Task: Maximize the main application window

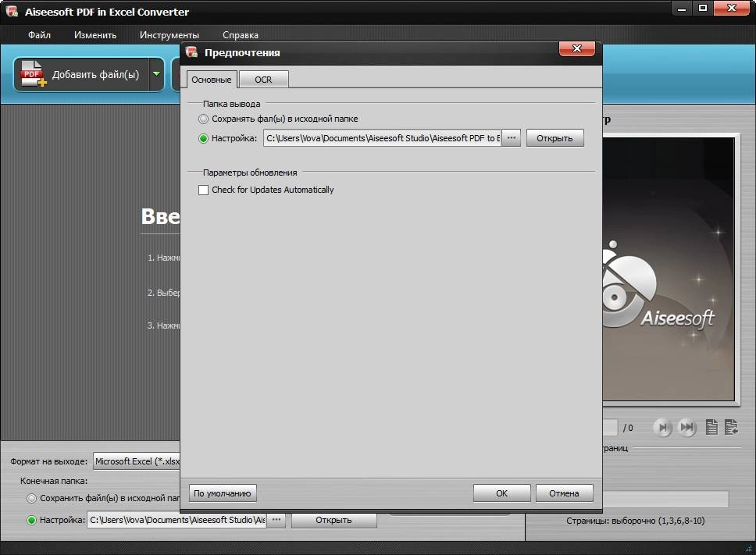Action: (x=703, y=8)
